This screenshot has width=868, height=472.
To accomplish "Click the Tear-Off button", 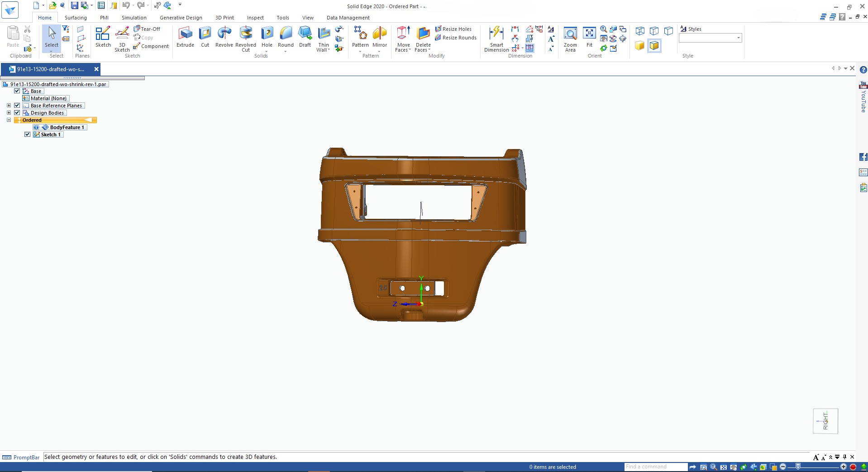I will coord(147,29).
